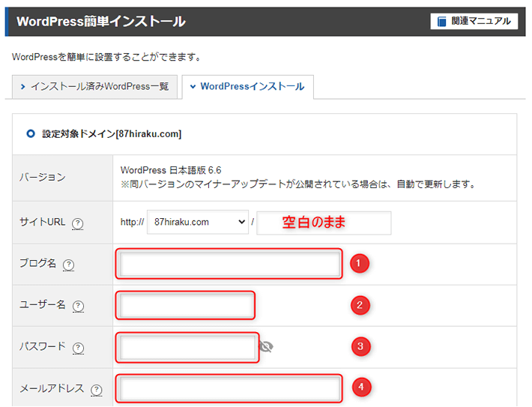Click the http:// prefix text
The image size is (532, 407).
coord(133,223)
